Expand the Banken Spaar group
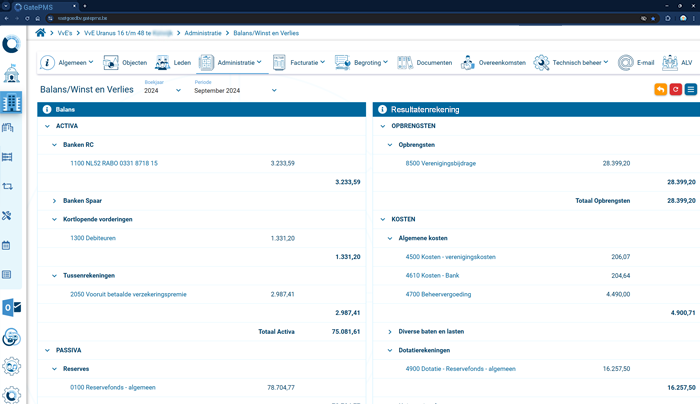700x404 pixels. [55, 200]
